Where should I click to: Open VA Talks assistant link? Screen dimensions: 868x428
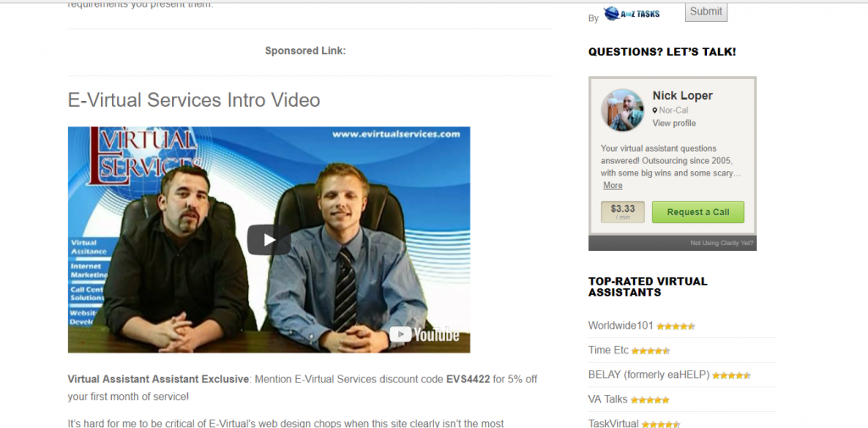pos(608,399)
